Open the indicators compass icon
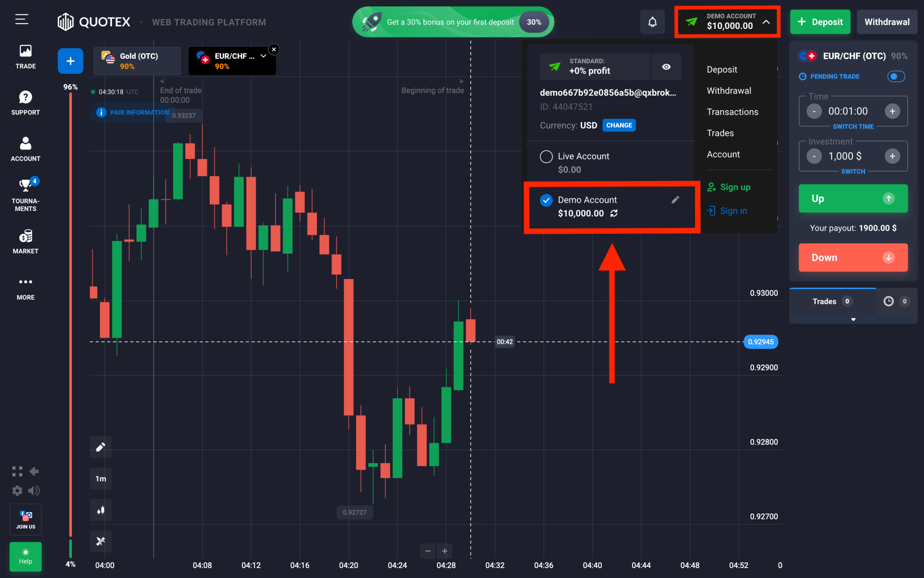The image size is (924, 578). pos(101,541)
